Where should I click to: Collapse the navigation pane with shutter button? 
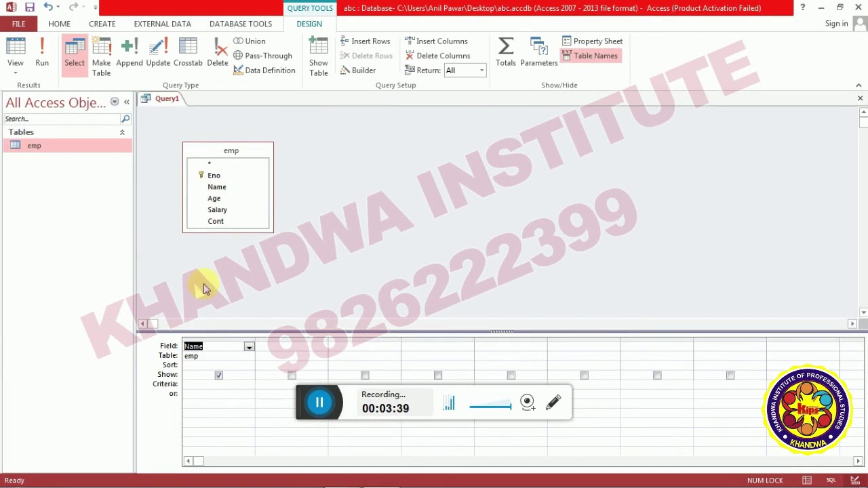point(126,102)
